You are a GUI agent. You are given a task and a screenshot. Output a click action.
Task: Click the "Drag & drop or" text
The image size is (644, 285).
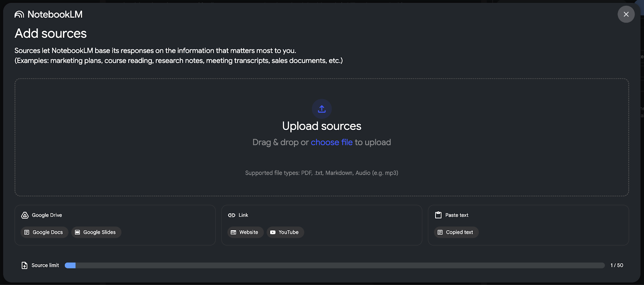click(x=281, y=142)
